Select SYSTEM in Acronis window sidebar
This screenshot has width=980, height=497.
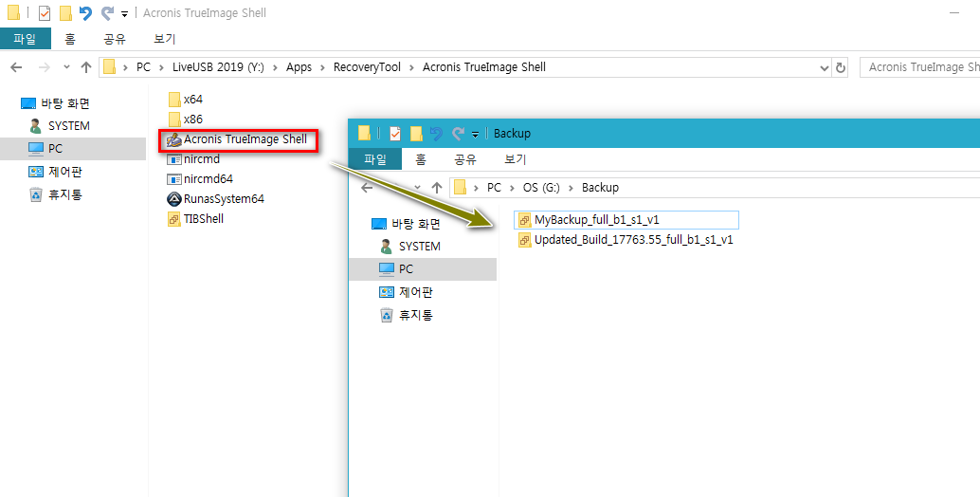(59, 126)
